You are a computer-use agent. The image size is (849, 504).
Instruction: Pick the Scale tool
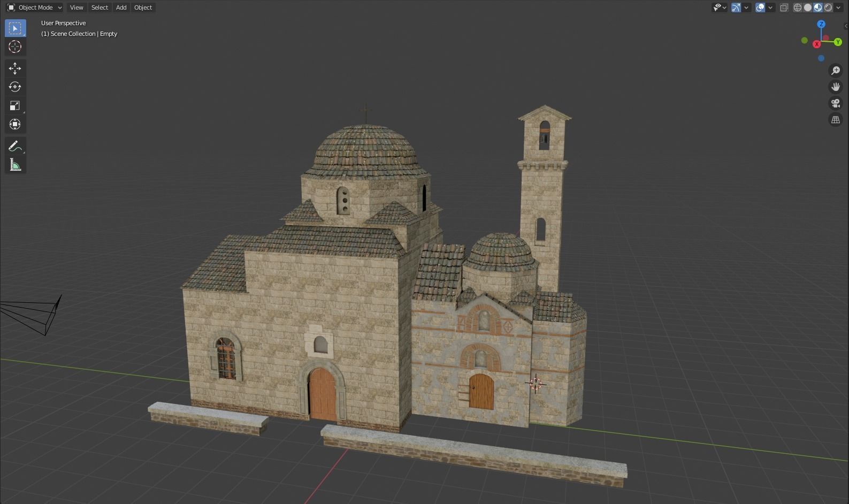coord(15,105)
